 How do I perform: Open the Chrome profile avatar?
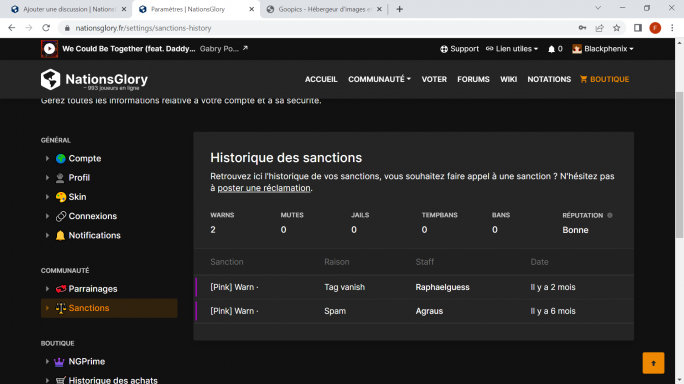point(655,28)
